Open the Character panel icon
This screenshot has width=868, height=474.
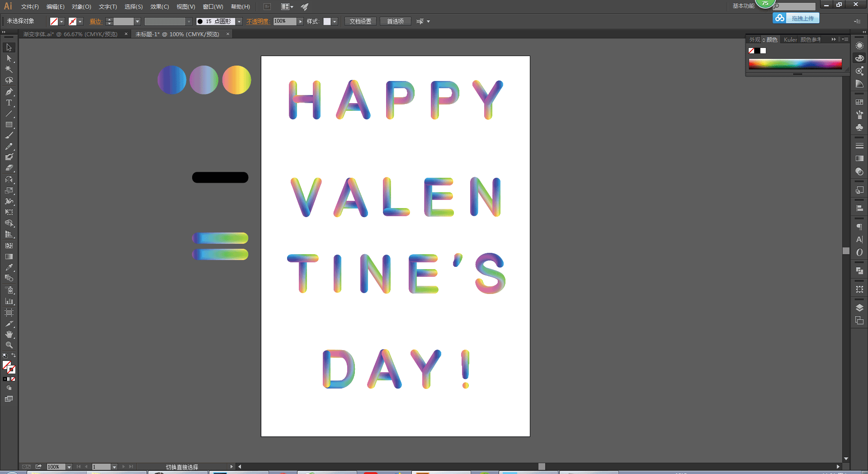coord(859,240)
